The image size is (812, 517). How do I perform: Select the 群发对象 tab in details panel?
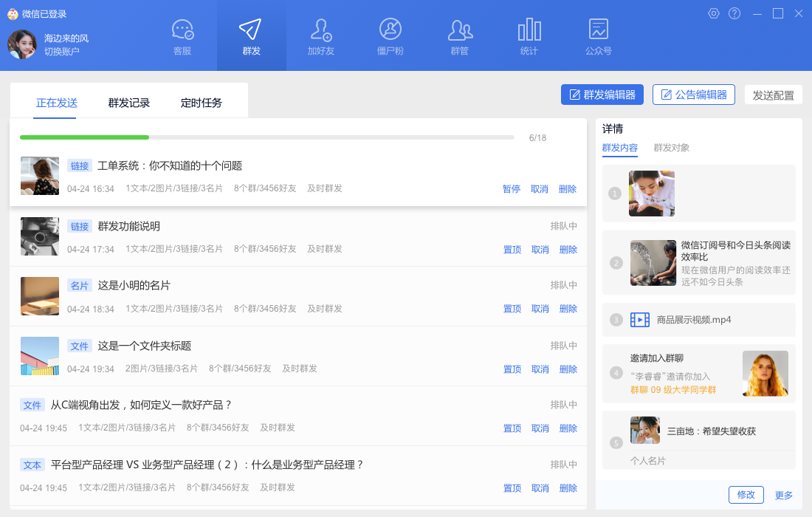(x=672, y=148)
